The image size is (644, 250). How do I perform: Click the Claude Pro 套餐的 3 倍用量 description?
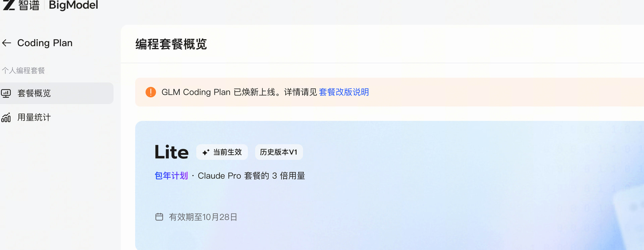(251, 176)
